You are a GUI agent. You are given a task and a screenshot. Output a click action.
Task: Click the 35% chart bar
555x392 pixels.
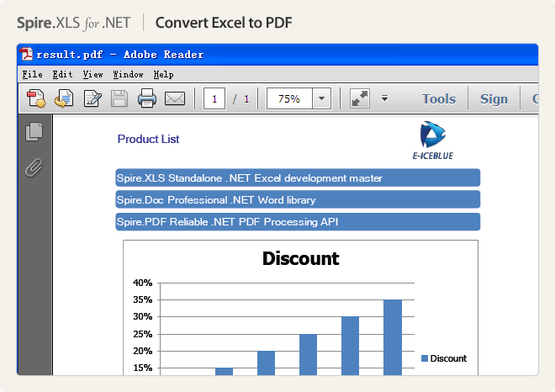coord(393,337)
